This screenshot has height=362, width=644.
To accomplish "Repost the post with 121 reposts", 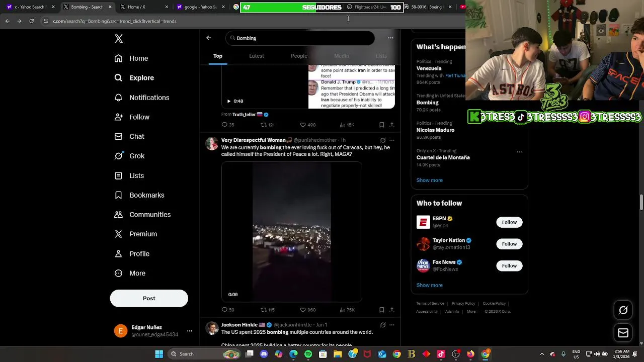I will point(267,125).
